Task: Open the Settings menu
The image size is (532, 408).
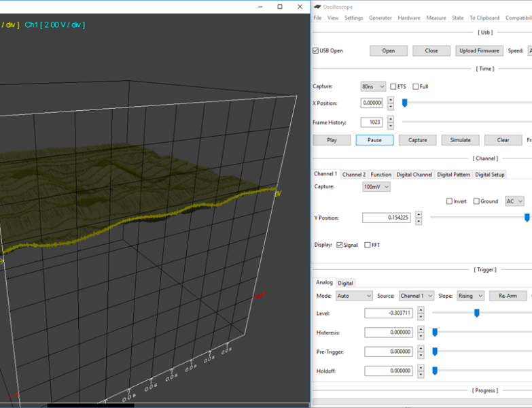Action: tap(353, 18)
